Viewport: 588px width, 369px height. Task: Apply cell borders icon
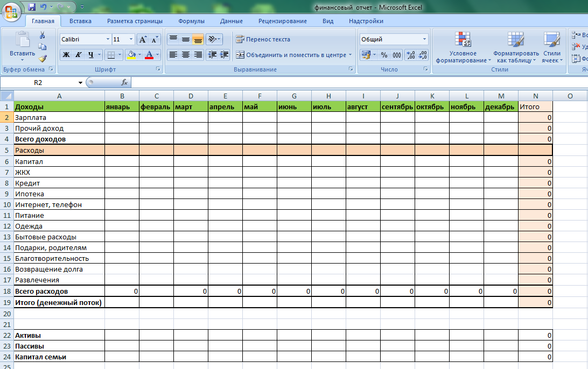pos(111,55)
